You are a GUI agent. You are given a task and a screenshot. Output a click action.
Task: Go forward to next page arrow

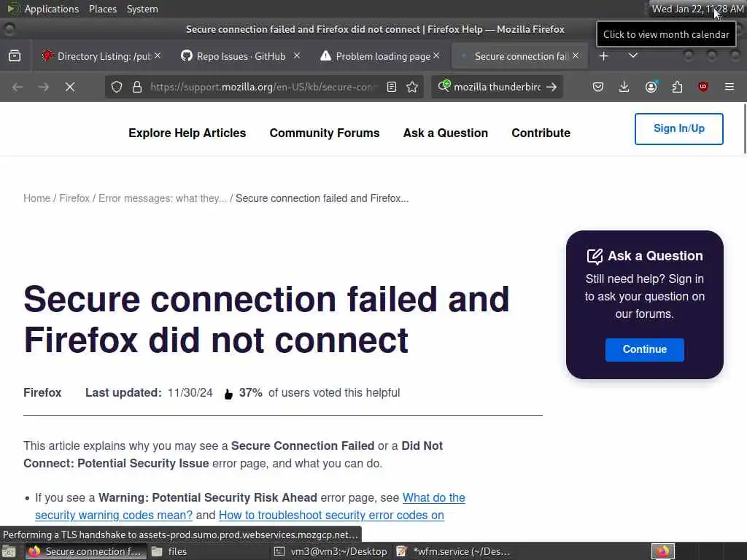point(43,87)
